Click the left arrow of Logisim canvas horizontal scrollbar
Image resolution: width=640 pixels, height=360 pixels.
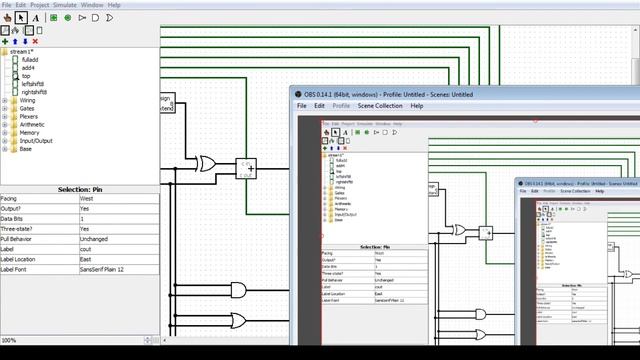click(x=165, y=340)
